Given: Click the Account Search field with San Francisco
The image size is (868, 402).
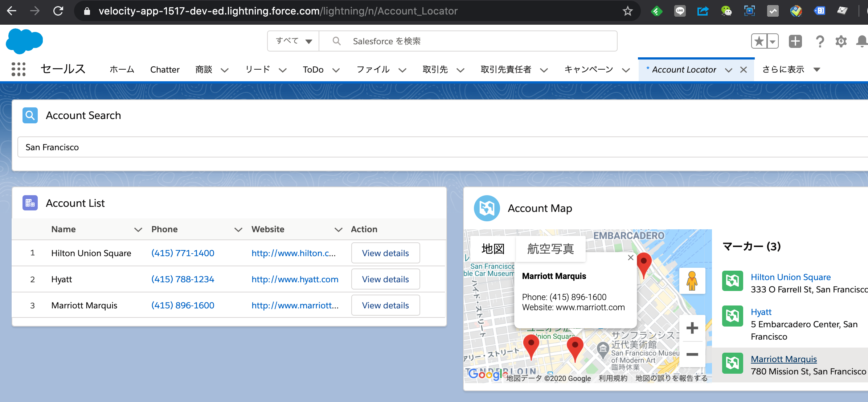Looking at the screenshot, I should point(443,147).
